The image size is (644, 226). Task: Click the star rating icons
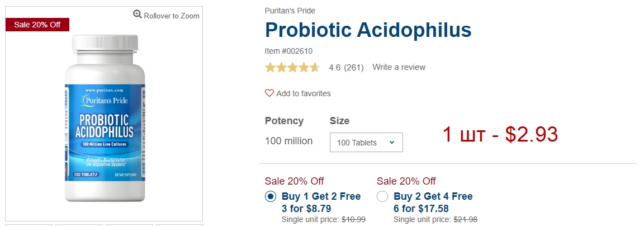tap(292, 67)
